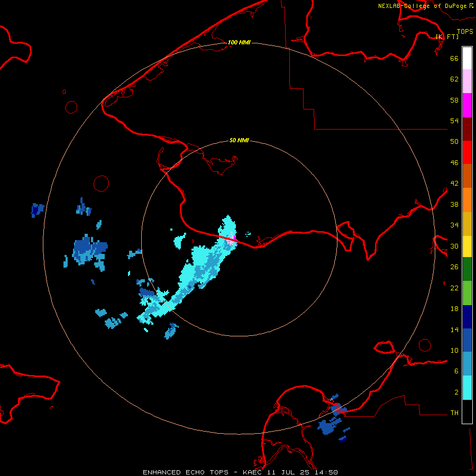The width and height of the screenshot is (476, 476).
Task: Click the black TH threshold swatch
Action: [467, 411]
